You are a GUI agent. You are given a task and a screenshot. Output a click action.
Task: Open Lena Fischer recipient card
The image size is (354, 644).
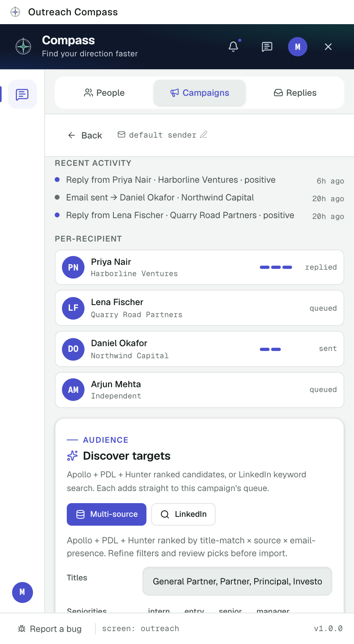click(200, 308)
